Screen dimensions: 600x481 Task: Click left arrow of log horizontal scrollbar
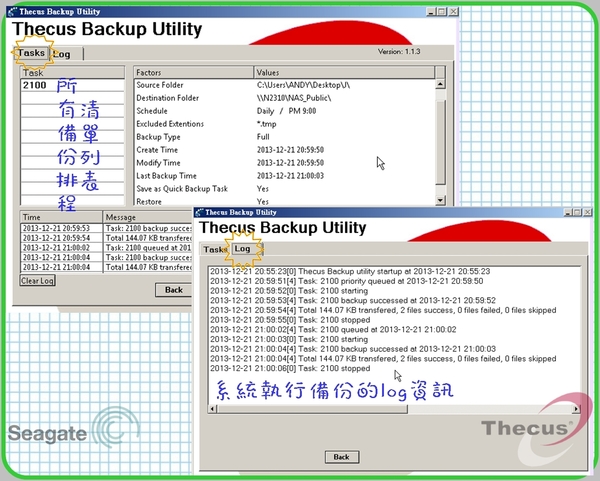tap(213, 409)
